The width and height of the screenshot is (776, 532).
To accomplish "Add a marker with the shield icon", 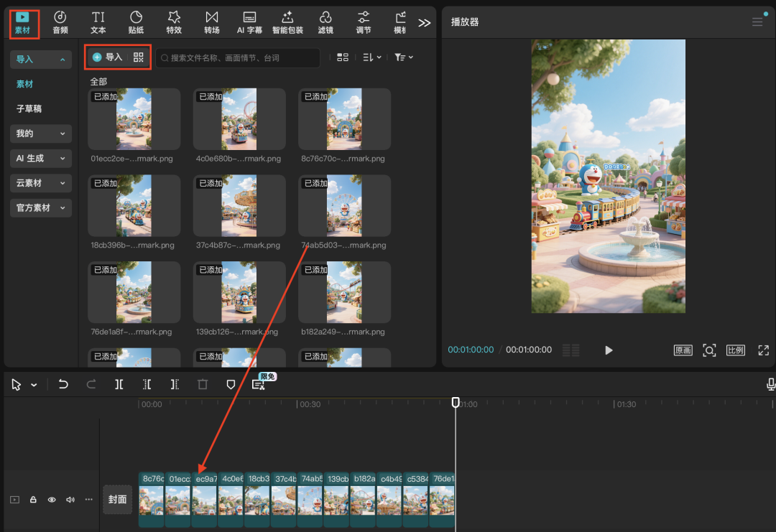I will point(231,385).
